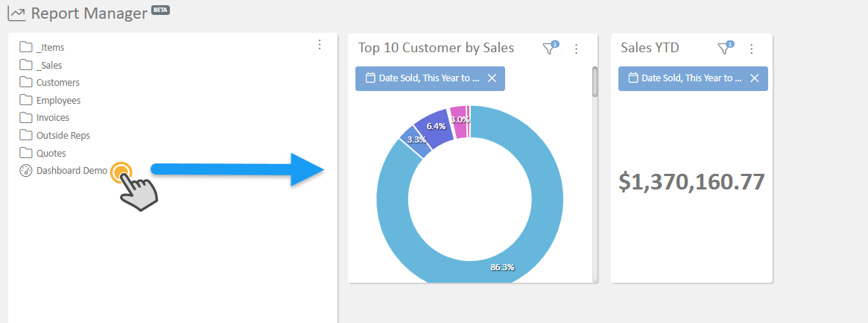Click Date Sold filter chip in Top 10 Customer
Image resolution: width=868 pixels, height=323 pixels.
[x=421, y=78]
